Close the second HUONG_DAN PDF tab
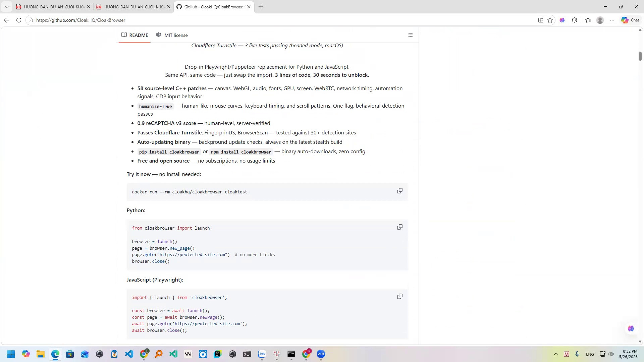Image resolution: width=644 pixels, height=362 pixels. [x=169, y=7]
